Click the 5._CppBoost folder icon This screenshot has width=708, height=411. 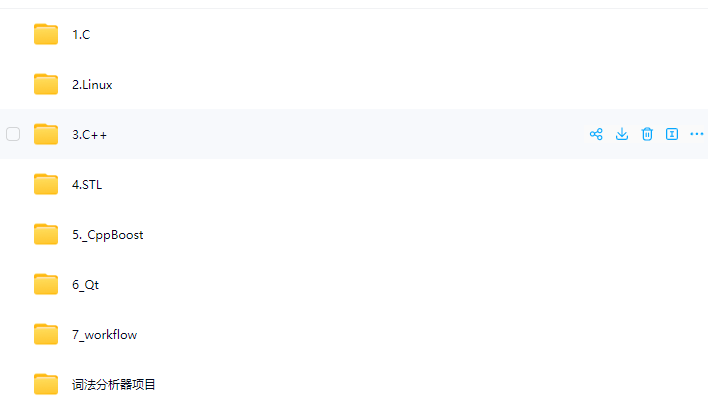pyautogui.click(x=46, y=234)
